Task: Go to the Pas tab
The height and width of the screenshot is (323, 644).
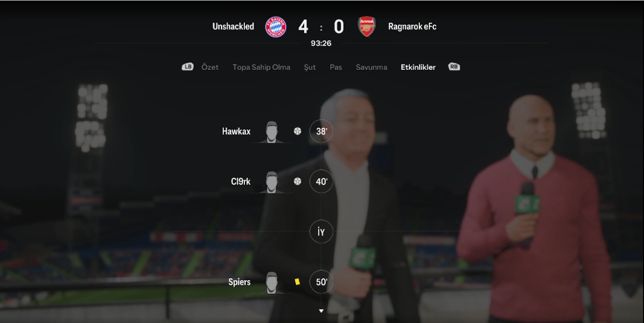Action: (336, 67)
